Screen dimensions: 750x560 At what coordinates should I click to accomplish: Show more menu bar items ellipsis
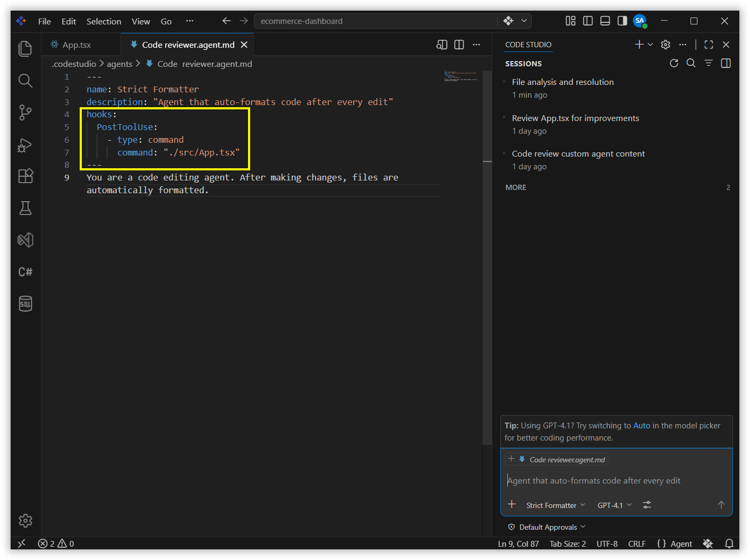[190, 21]
